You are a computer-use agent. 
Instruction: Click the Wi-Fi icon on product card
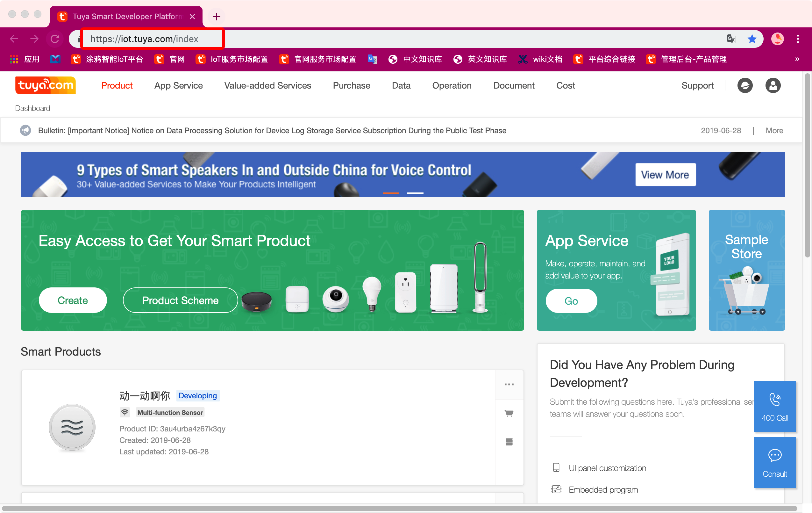(125, 412)
